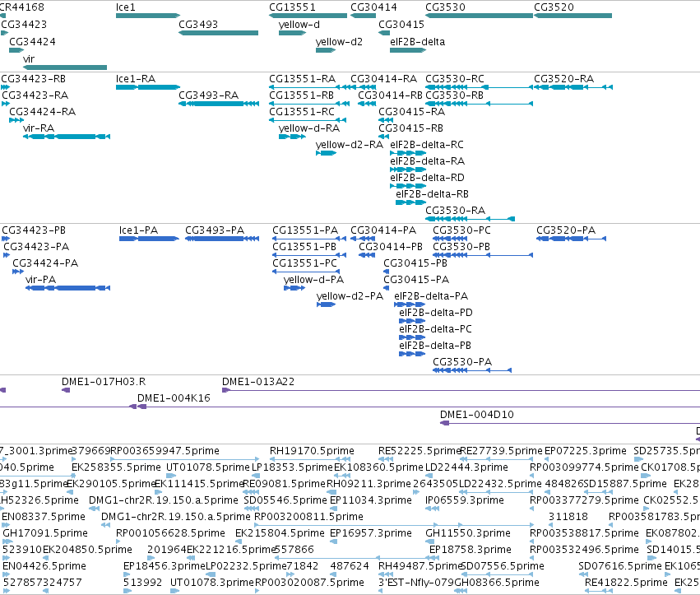Open the CG34423-RB transcript label

(34, 79)
